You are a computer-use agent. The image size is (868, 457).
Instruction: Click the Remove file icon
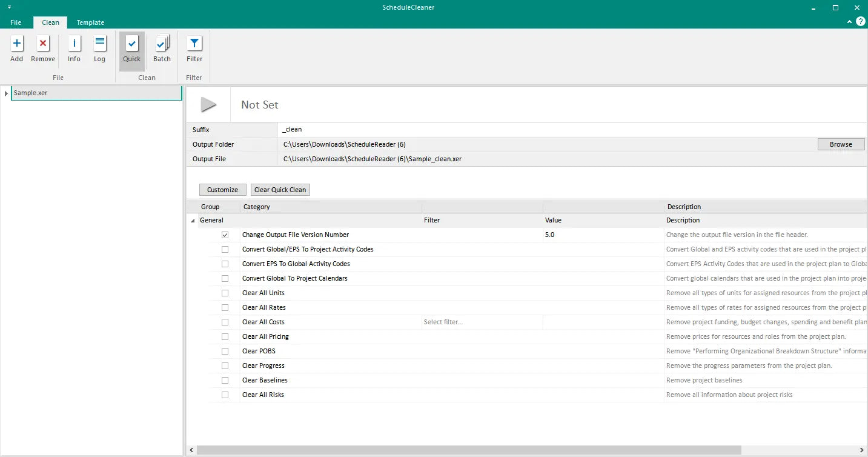[x=43, y=44]
